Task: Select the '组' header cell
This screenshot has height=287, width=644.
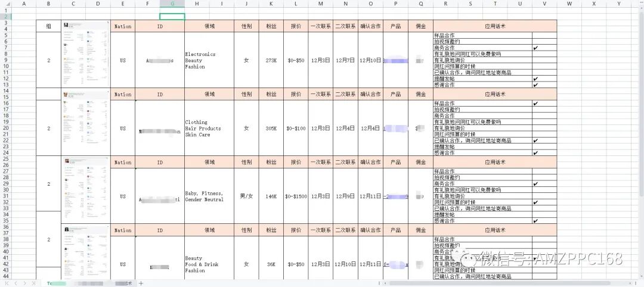Action: [48, 26]
